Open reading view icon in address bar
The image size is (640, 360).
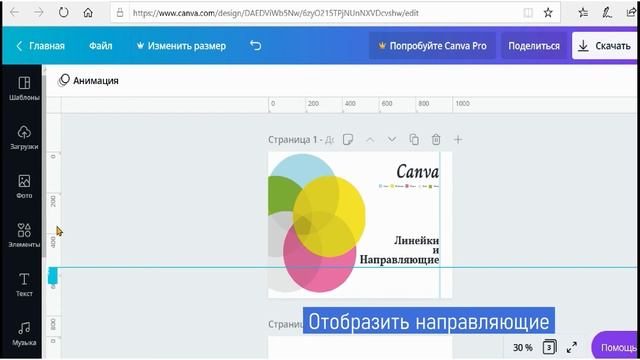point(528,13)
